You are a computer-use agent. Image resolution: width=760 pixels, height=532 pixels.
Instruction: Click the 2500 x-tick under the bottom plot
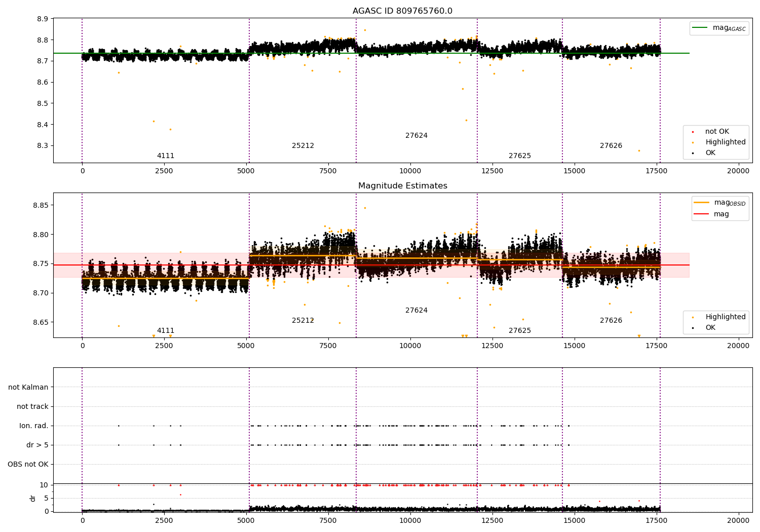coord(164,521)
